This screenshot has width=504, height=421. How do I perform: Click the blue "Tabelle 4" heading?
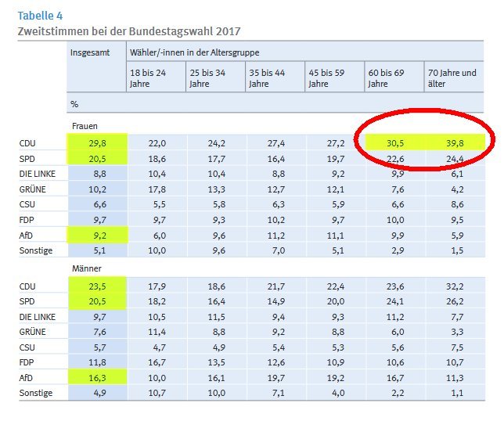pyautogui.click(x=40, y=14)
